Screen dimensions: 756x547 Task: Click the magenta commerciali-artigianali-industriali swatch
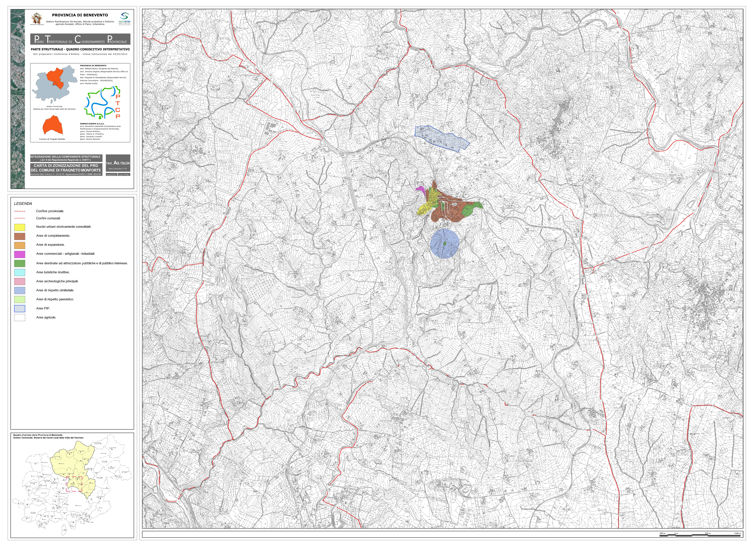(x=20, y=254)
